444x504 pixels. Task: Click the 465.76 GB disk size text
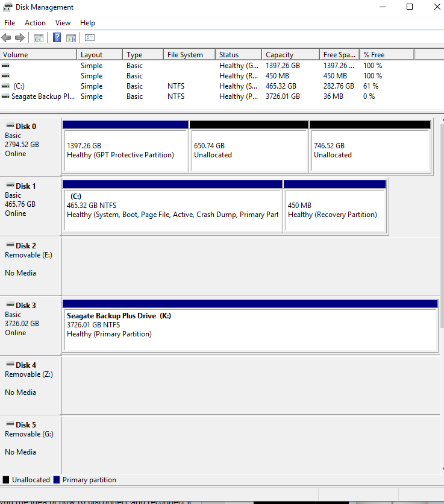coord(20,204)
